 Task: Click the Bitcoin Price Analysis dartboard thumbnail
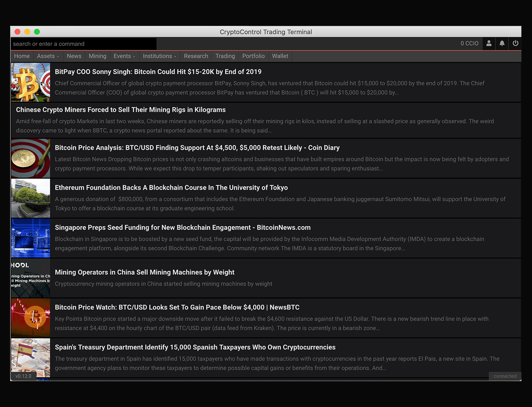coord(30,158)
